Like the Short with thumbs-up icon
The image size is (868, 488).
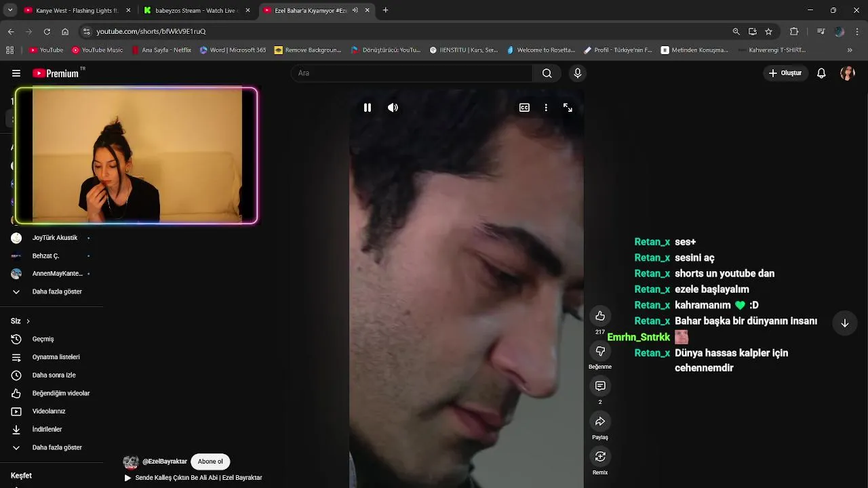(600, 316)
